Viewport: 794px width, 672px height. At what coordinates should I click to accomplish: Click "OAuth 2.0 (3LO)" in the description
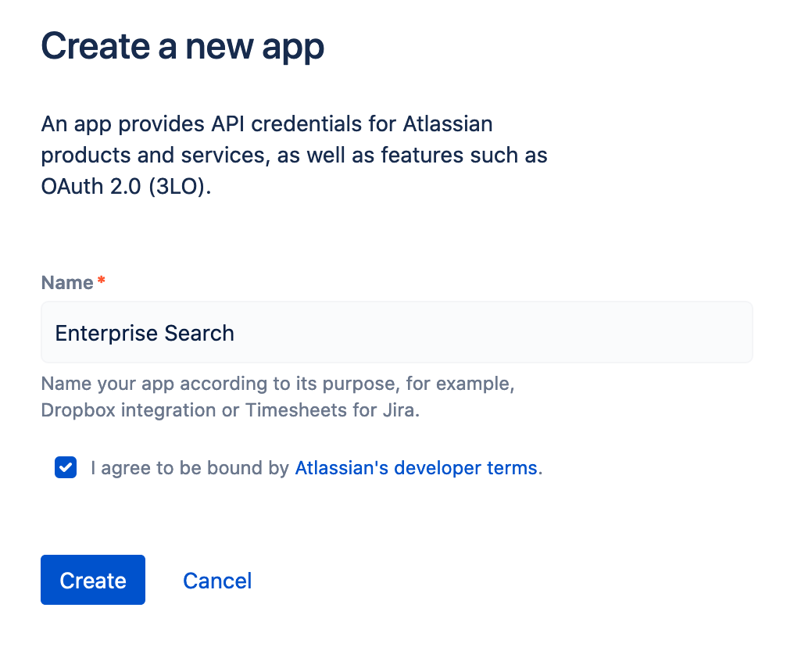(126, 187)
